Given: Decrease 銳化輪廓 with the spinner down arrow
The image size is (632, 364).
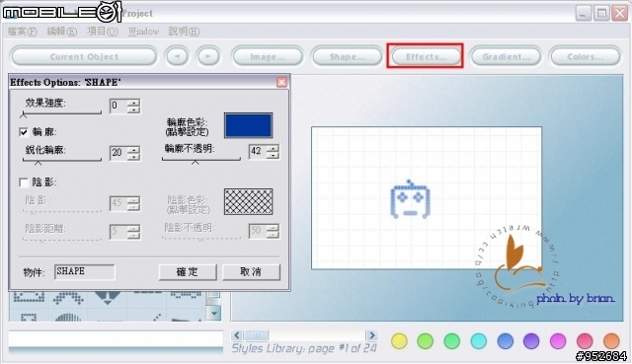Looking at the screenshot, I should 134,156.
